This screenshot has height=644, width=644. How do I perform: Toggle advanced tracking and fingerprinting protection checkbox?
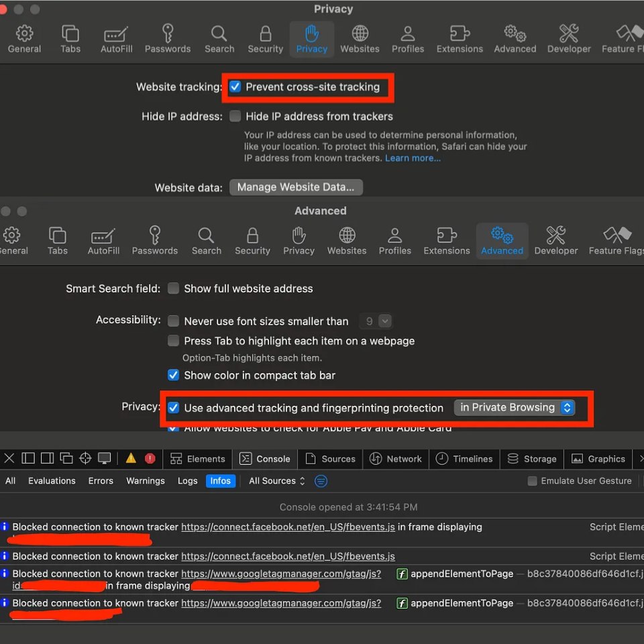pos(173,408)
